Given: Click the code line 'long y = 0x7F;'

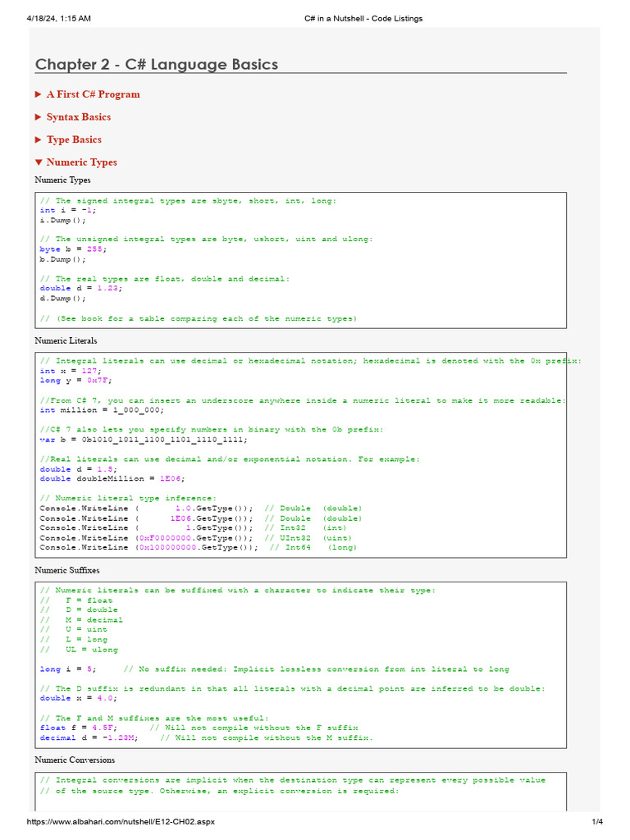Looking at the screenshot, I should click(75, 381).
